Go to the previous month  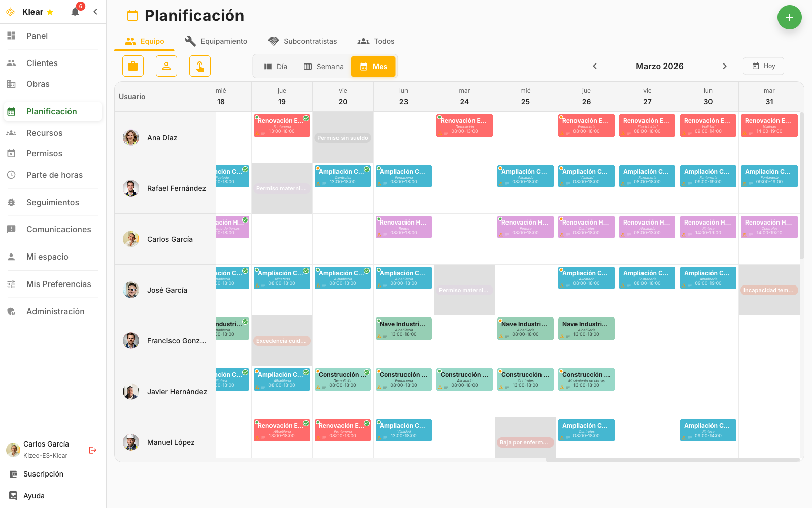tap(595, 66)
